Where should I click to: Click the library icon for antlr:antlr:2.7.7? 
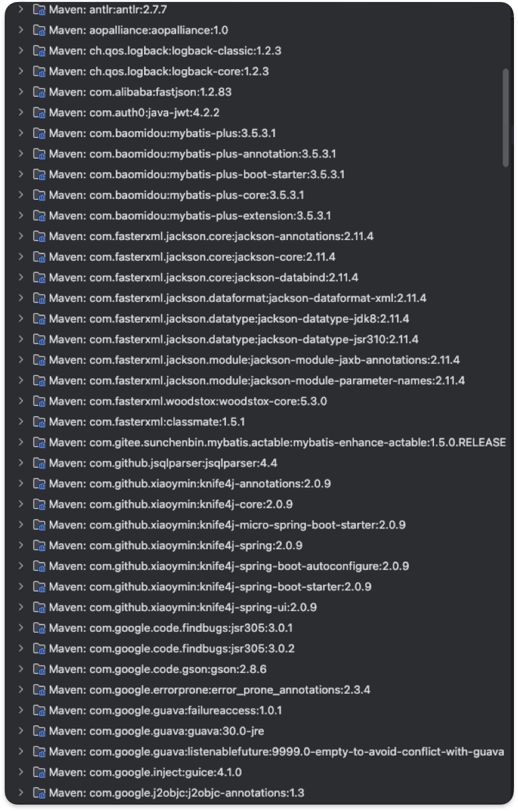click(x=39, y=9)
